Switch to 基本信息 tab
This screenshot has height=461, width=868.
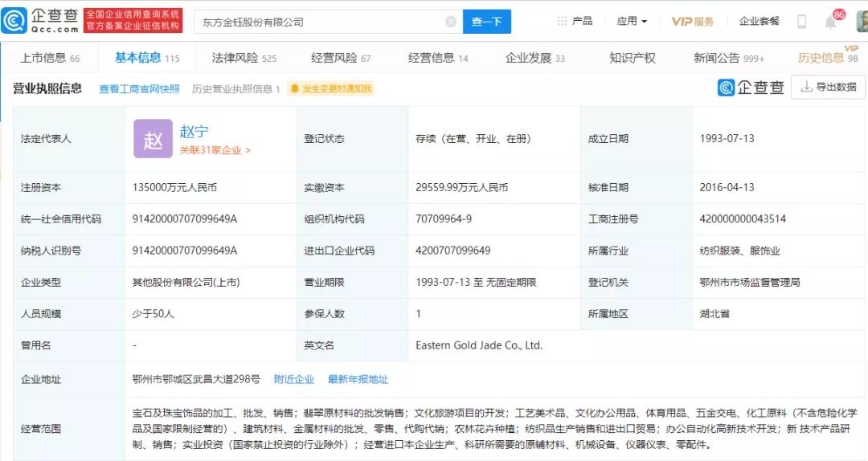[x=147, y=58]
